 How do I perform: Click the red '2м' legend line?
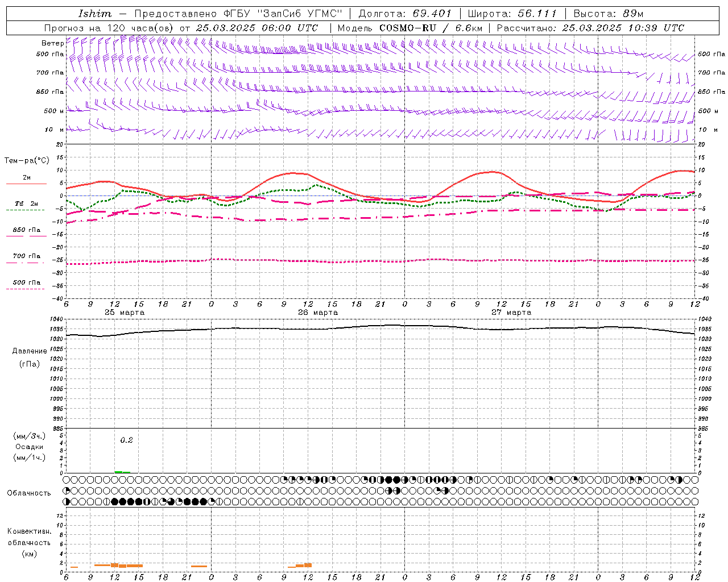26,184
